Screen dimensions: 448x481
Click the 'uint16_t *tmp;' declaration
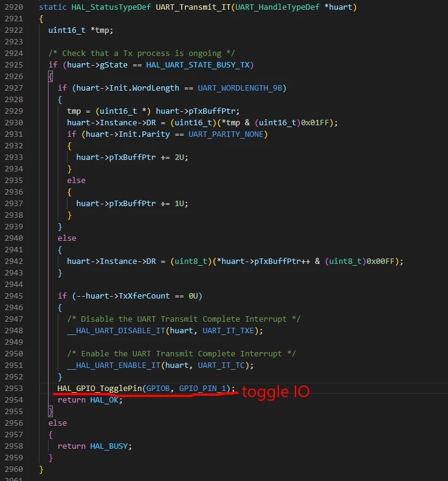[x=81, y=30]
